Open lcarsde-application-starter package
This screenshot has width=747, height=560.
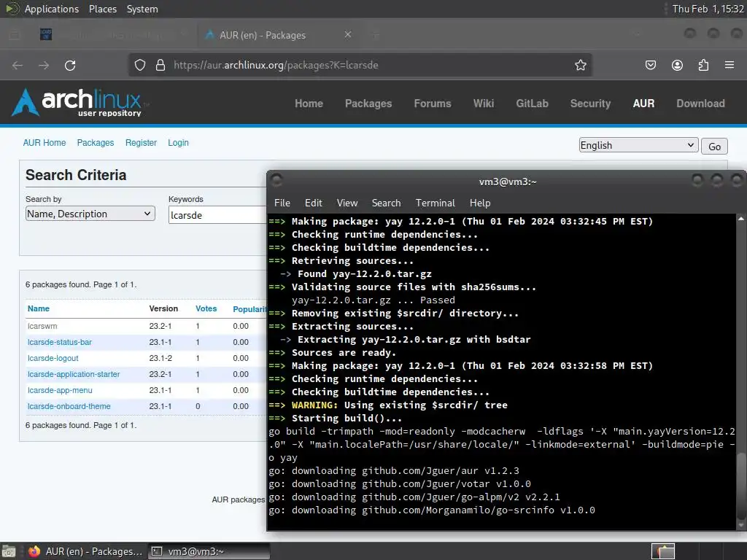pos(74,374)
